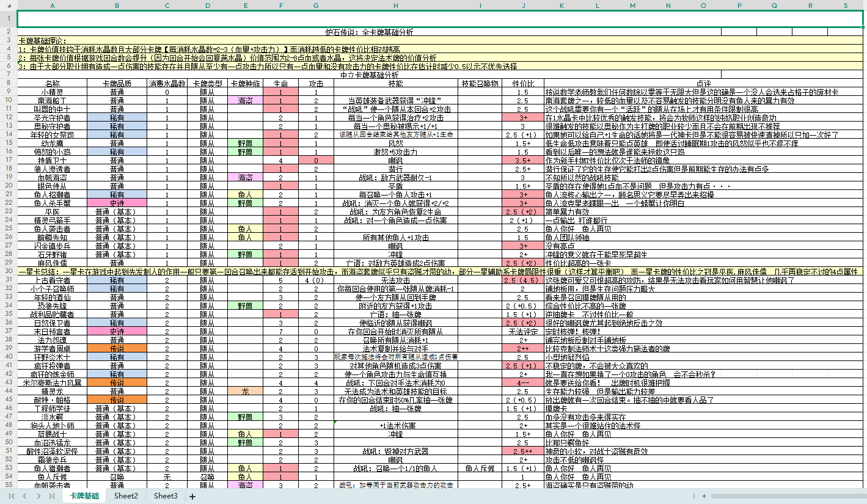The height and width of the screenshot is (504, 867).
Task: Select the 上古看守者 name cell
Action: [53, 280]
